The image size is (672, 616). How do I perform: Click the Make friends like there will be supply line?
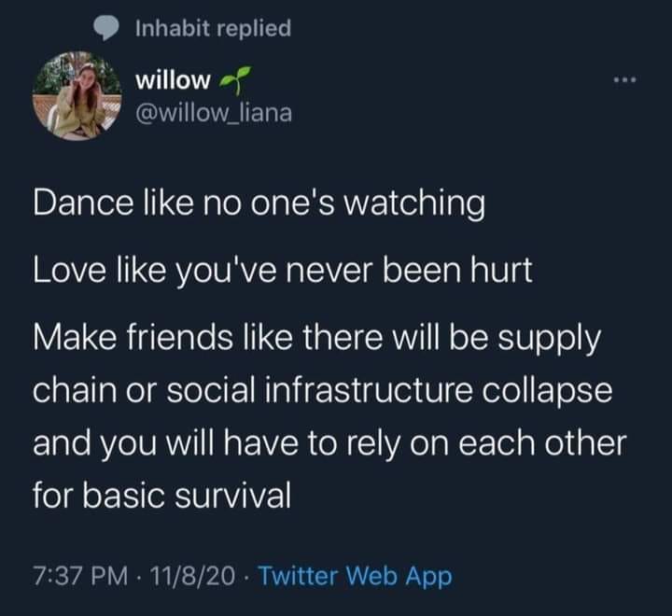[316, 338]
